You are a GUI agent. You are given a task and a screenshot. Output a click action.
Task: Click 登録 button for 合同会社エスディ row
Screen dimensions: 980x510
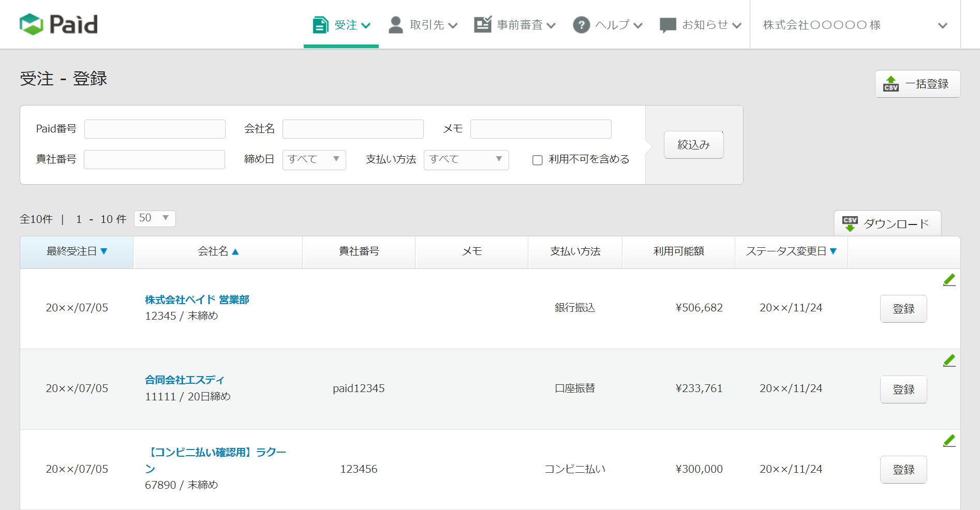coord(903,389)
